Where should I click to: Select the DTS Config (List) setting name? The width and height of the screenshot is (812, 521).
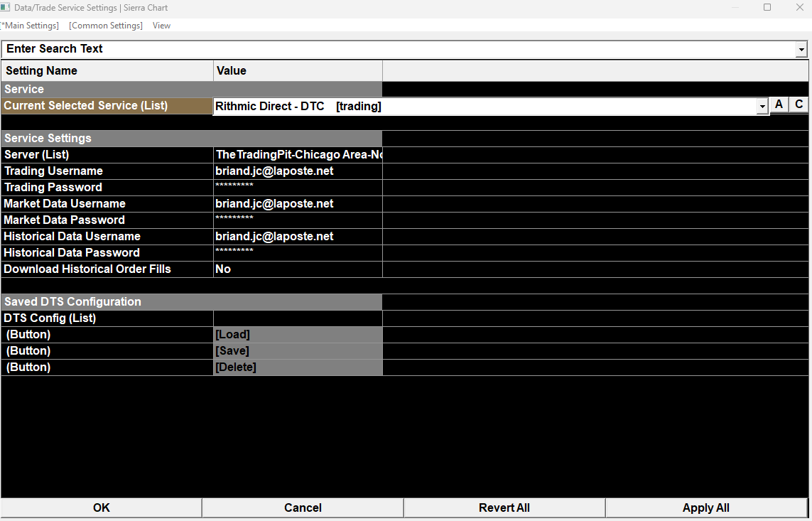click(x=107, y=318)
